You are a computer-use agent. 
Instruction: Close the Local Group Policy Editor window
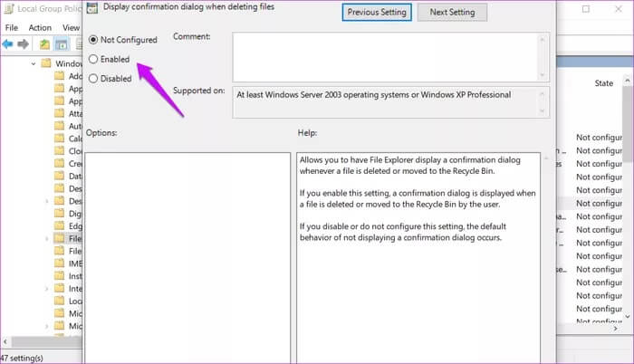click(x=619, y=9)
